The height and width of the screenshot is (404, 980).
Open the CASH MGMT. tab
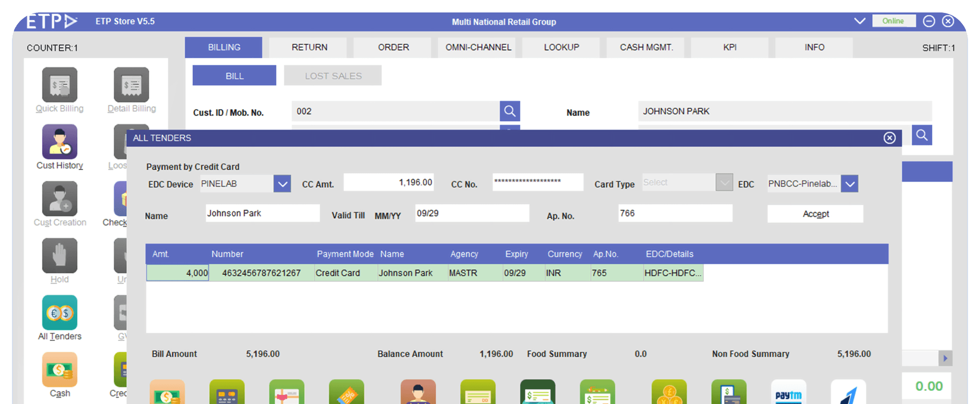click(646, 47)
